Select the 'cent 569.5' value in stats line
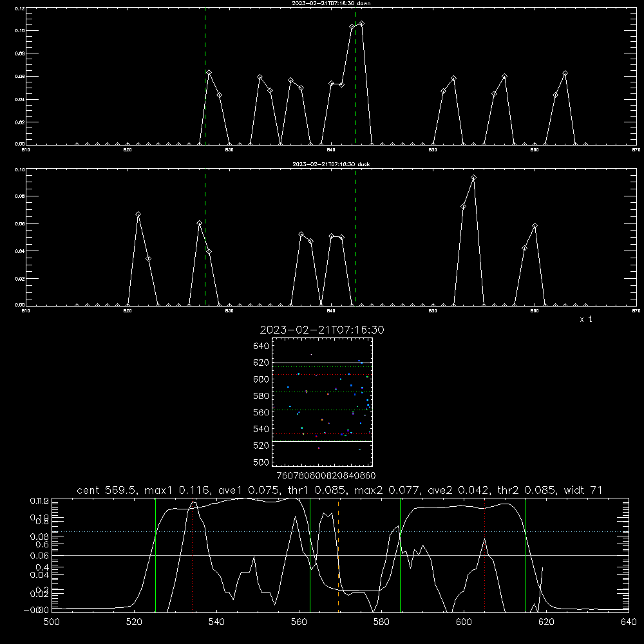This screenshot has width=644, height=644. tap(109, 490)
